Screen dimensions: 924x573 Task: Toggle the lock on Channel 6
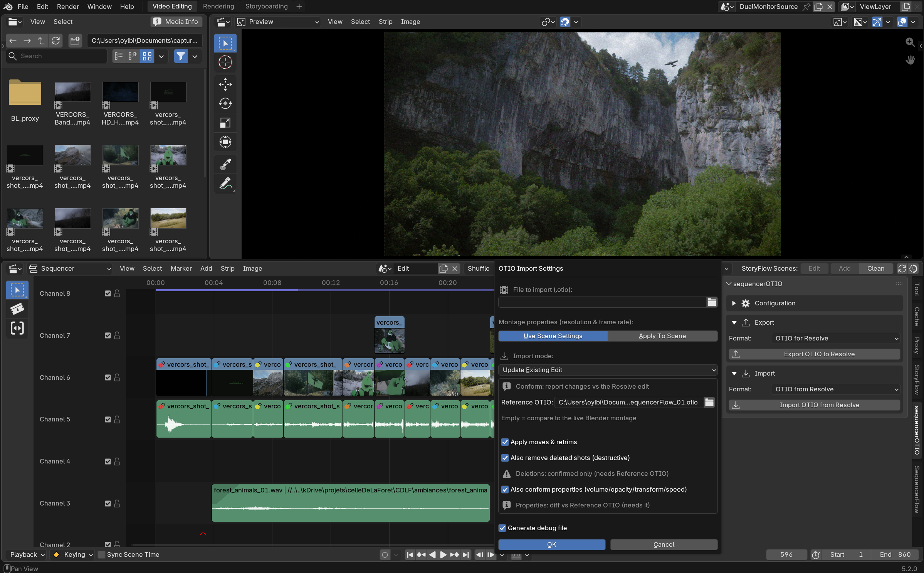pyautogui.click(x=117, y=378)
